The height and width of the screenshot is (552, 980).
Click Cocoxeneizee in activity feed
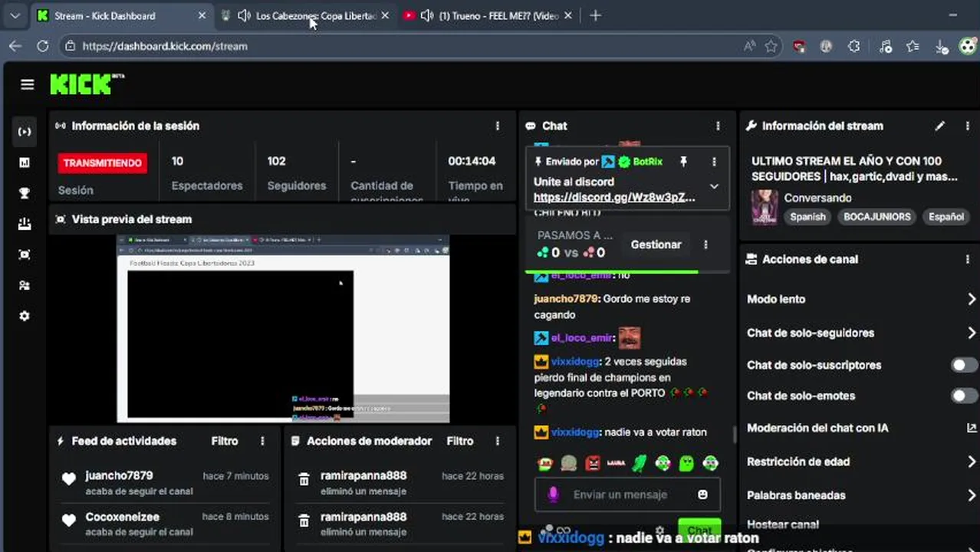pyautogui.click(x=123, y=517)
